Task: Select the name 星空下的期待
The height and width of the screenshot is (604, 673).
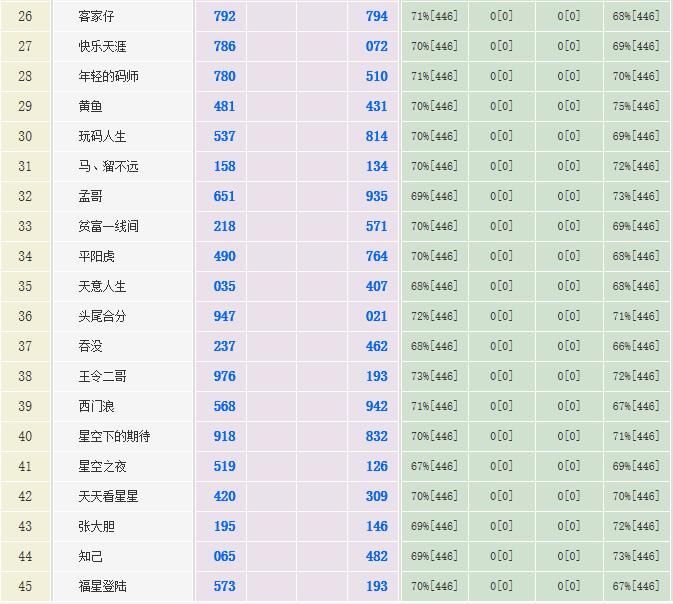Action: [x=114, y=437]
